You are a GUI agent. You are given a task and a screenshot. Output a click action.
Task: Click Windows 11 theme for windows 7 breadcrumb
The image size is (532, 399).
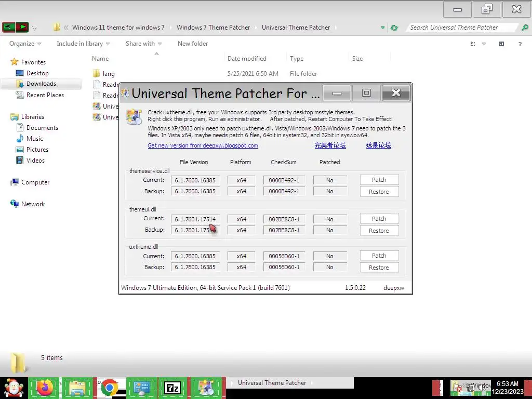(x=118, y=28)
